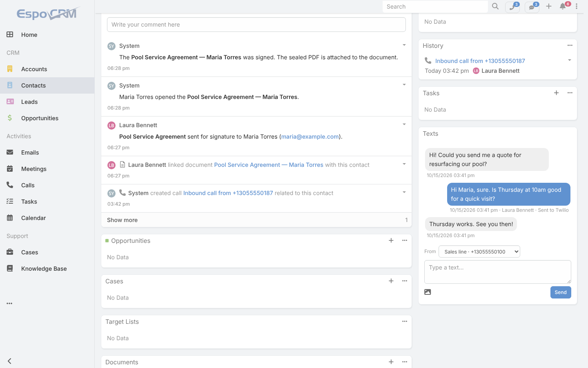Attach an image to the text message
The image size is (588, 368).
(428, 292)
